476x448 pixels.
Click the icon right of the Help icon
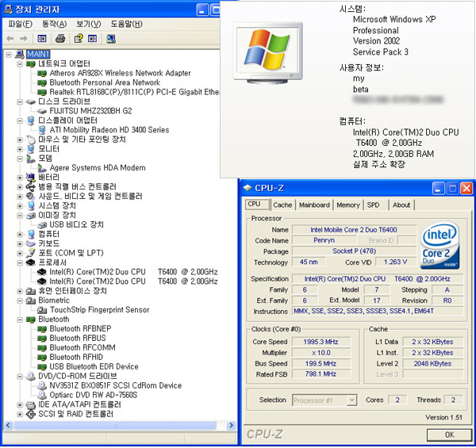[x=92, y=39]
